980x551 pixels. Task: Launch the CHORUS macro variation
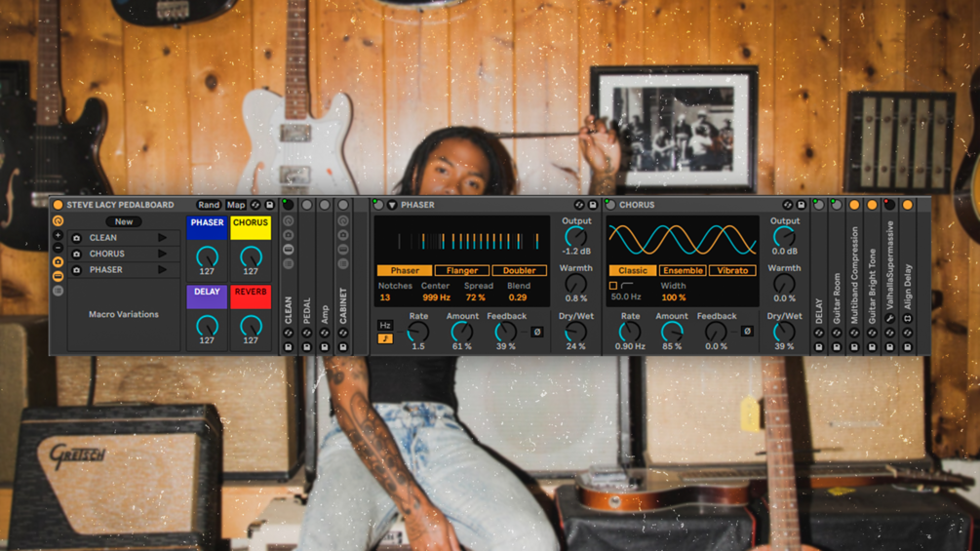tap(163, 254)
